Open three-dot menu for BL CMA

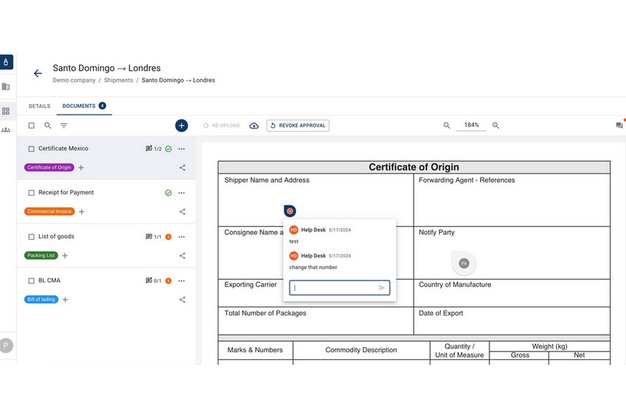182,281
